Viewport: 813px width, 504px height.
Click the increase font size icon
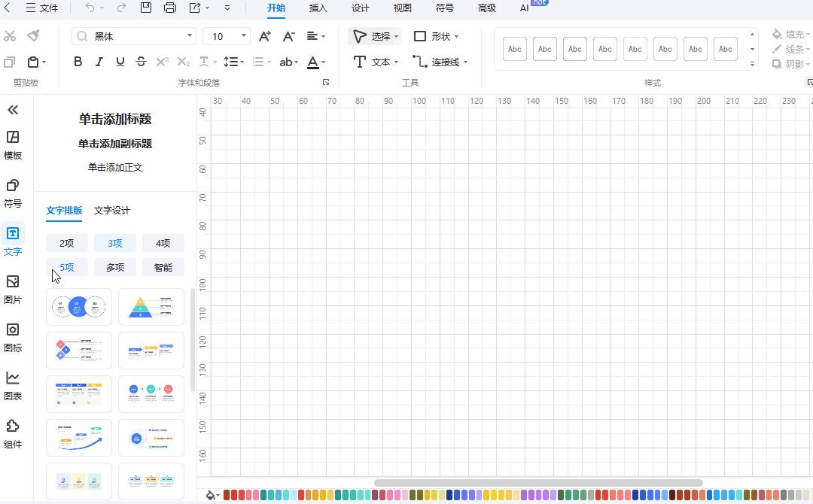(264, 36)
